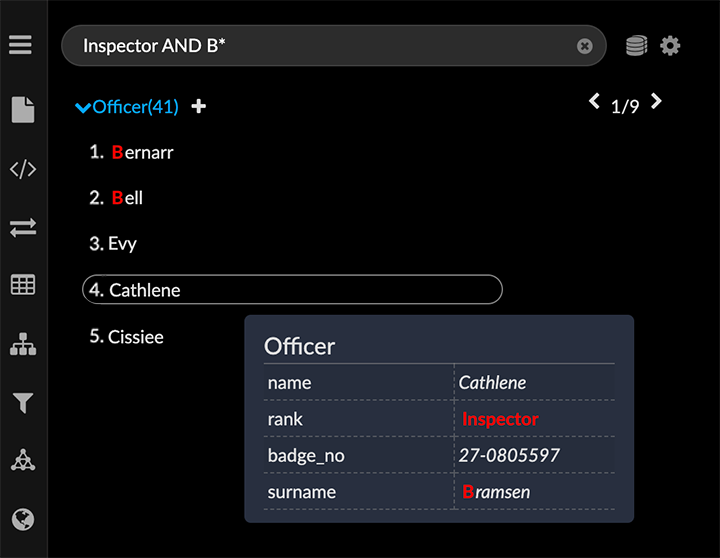Click the globe icon in sidebar
720x558 pixels.
coord(22,519)
